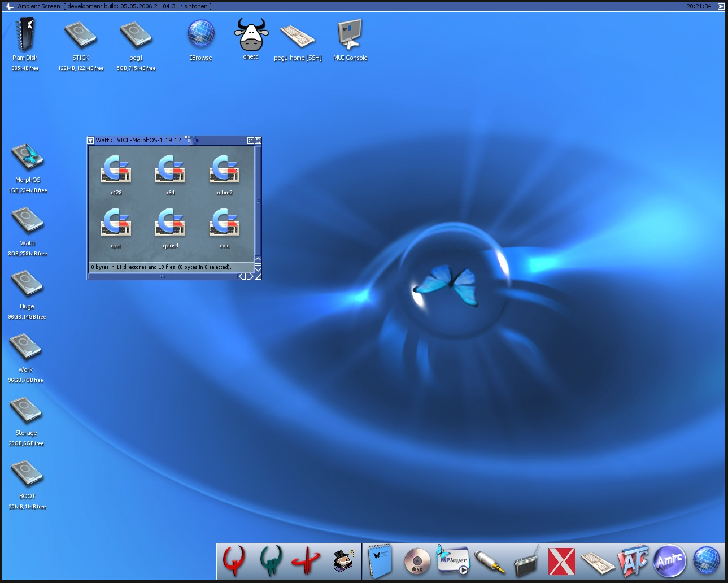Launch top-hat mascot icon in dock
The image size is (728, 583).
pos(343,562)
